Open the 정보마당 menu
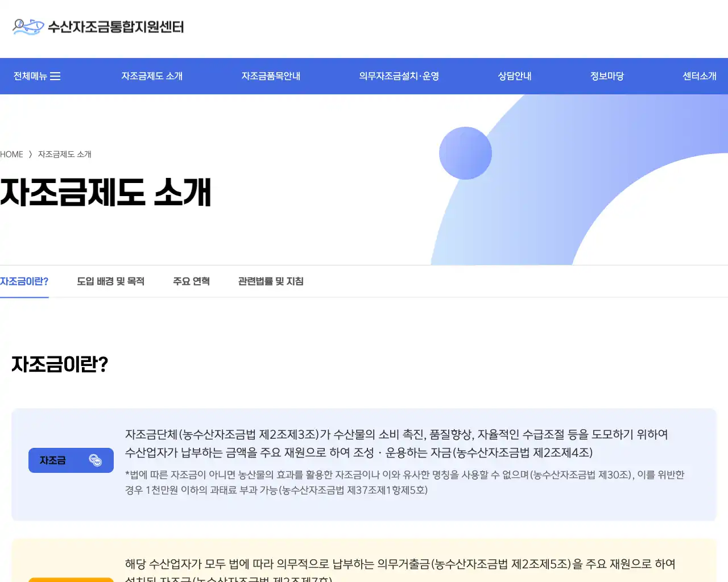This screenshot has width=728, height=582. (x=606, y=76)
